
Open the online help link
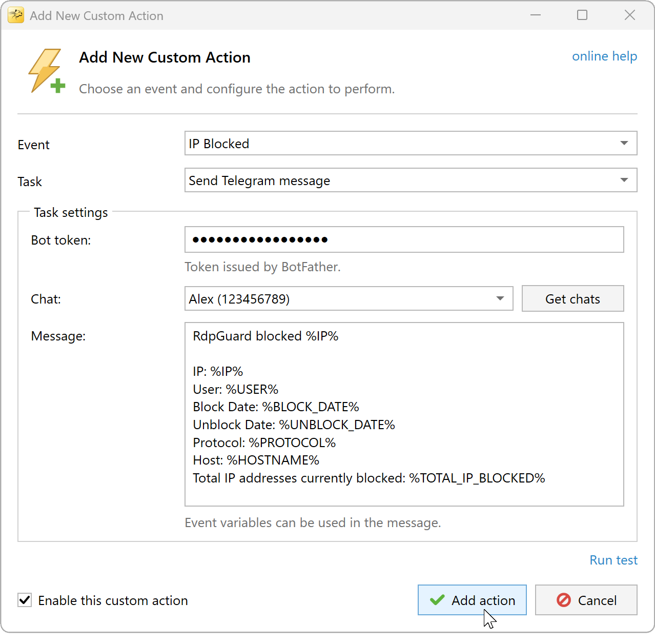(604, 56)
